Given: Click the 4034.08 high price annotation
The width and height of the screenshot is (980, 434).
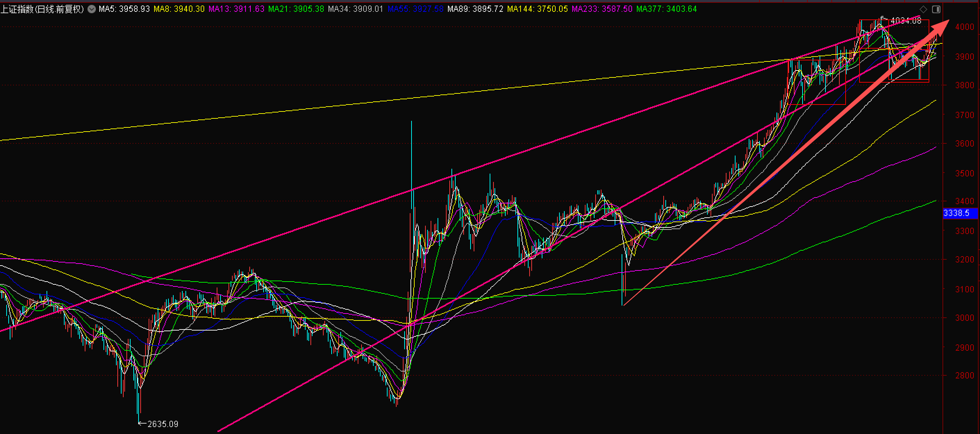Looking at the screenshot, I should (905, 21).
